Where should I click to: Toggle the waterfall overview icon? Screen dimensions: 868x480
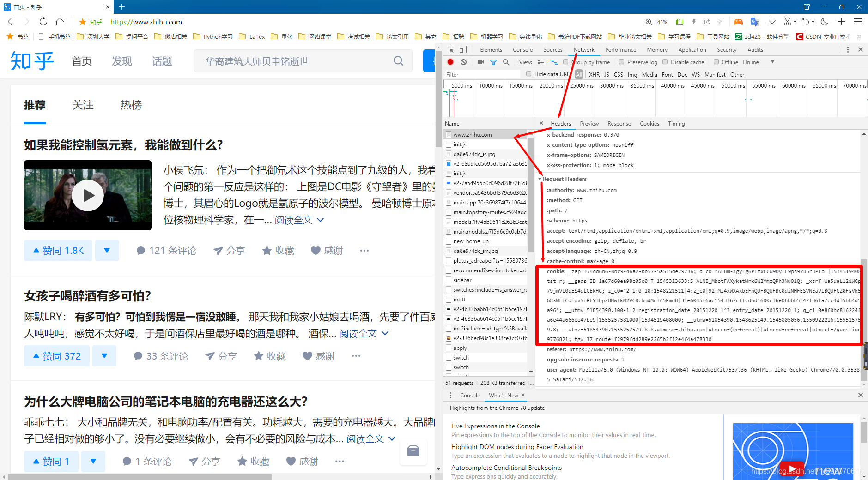coord(554,62)
